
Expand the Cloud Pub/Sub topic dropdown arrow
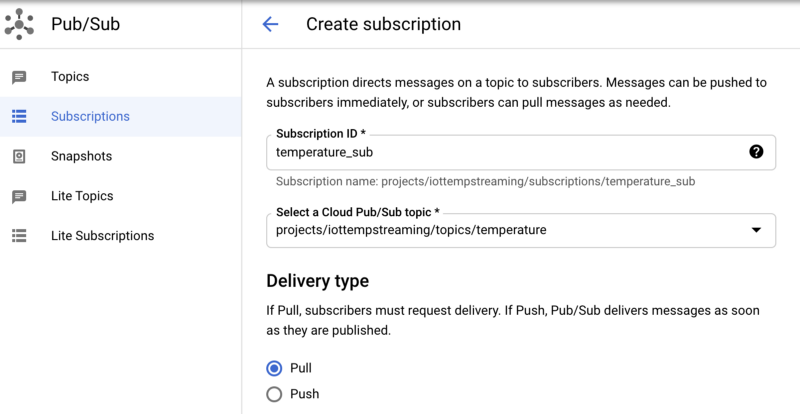click(756, 230)
